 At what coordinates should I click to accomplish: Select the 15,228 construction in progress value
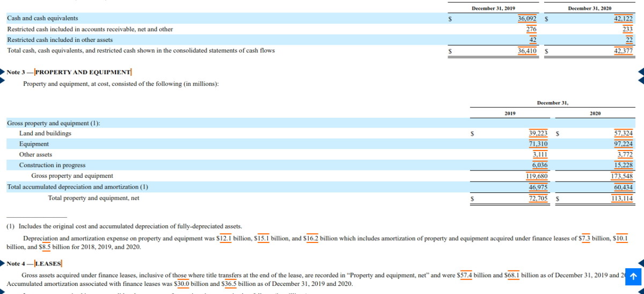click(x=623, y=165)
